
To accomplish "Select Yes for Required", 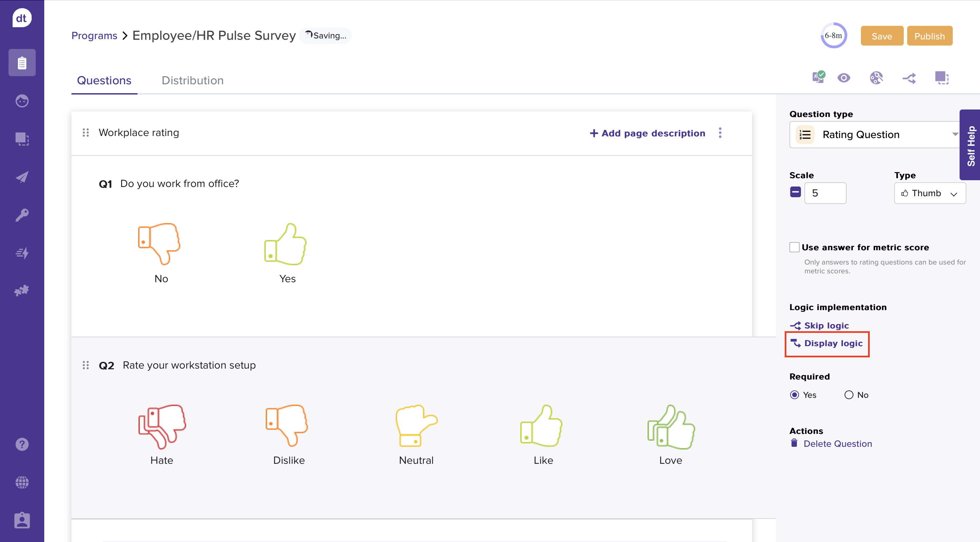I will pos(794,395).
